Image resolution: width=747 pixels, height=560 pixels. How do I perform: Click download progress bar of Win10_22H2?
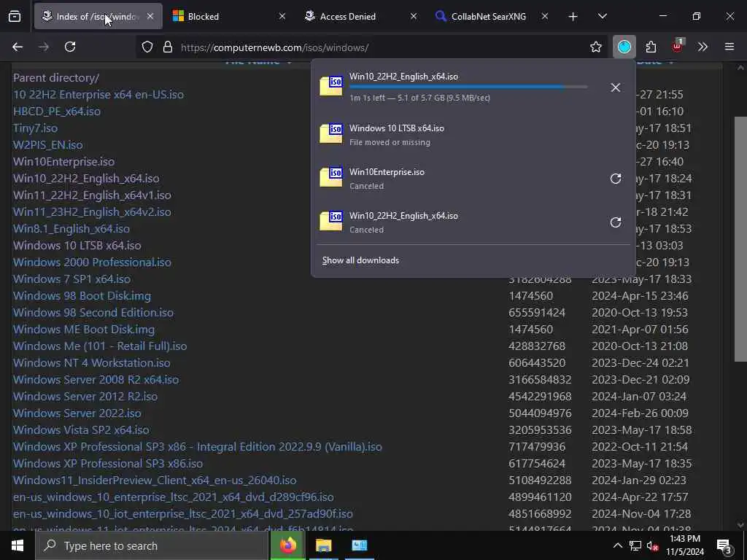[468, 87]
